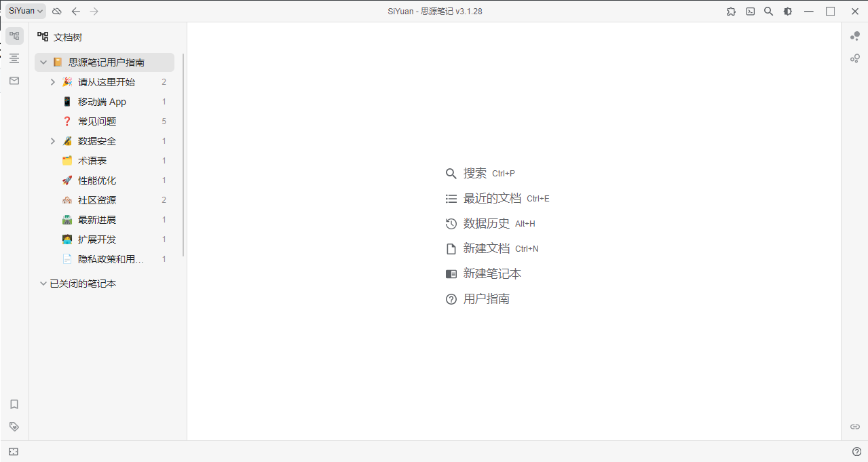Image resolution: width=868 pixels, height=462 pixels.
Task: Click the red question mark emoji icon
Action: [67, 121]
